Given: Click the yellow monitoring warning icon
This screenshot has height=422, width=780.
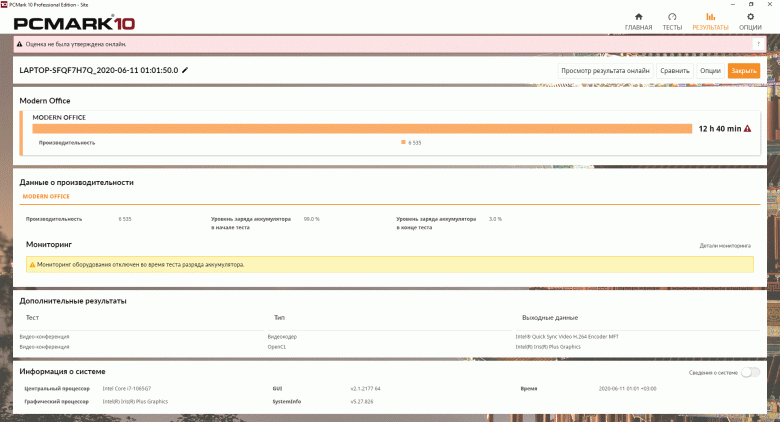Looking at the screenshot, I should [32, 265].
